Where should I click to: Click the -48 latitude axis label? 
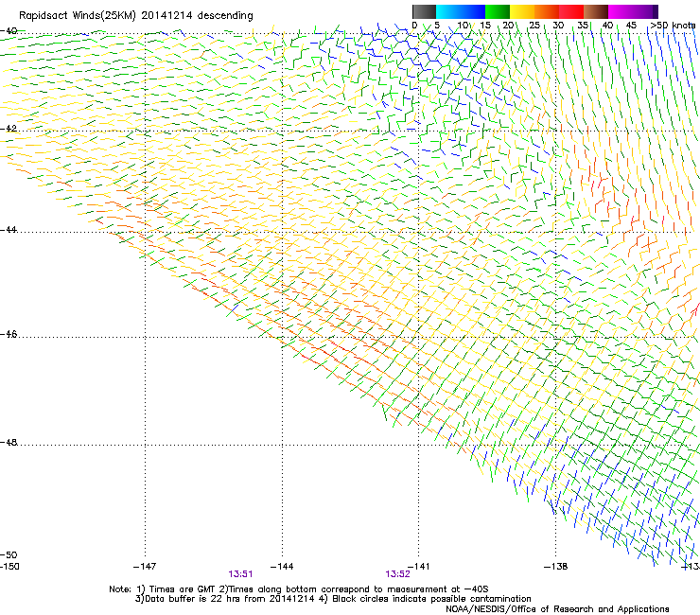(x=9, y=443)
